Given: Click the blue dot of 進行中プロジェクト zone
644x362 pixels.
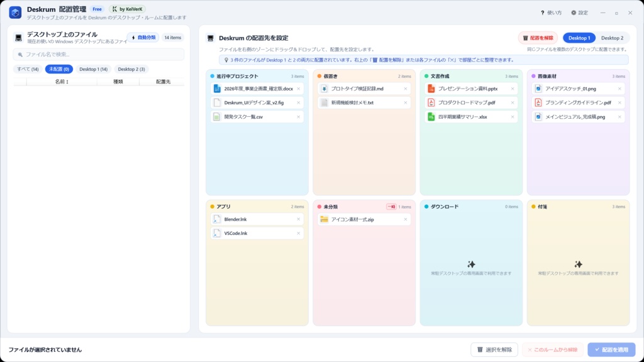Looking at the screenshot, I should [213, 76].
